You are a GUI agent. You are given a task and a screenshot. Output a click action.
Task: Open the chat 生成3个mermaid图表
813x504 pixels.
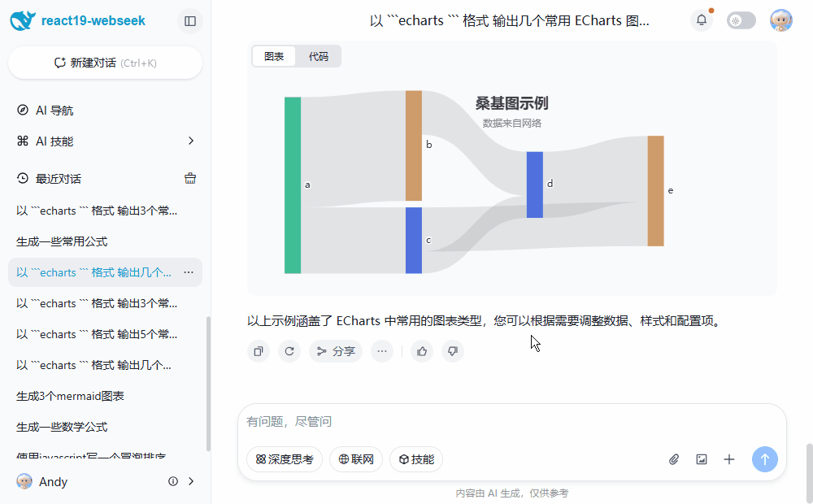coord(105,396)
